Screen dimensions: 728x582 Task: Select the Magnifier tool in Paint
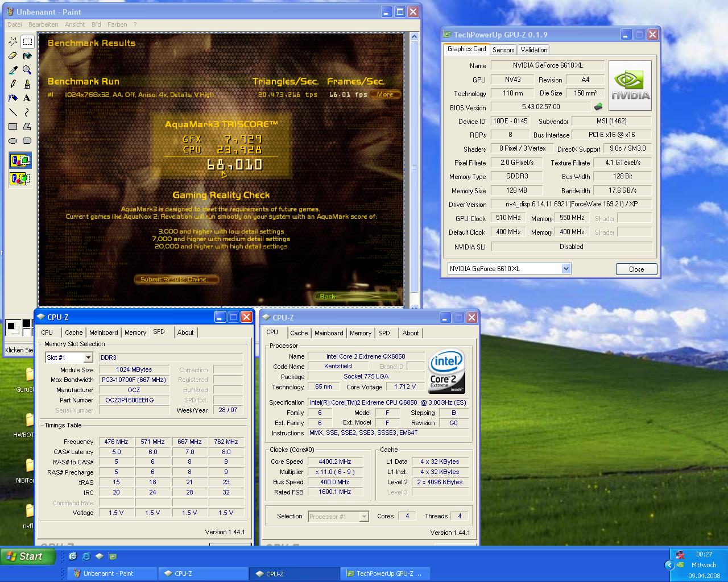click(x=27, y=70)
